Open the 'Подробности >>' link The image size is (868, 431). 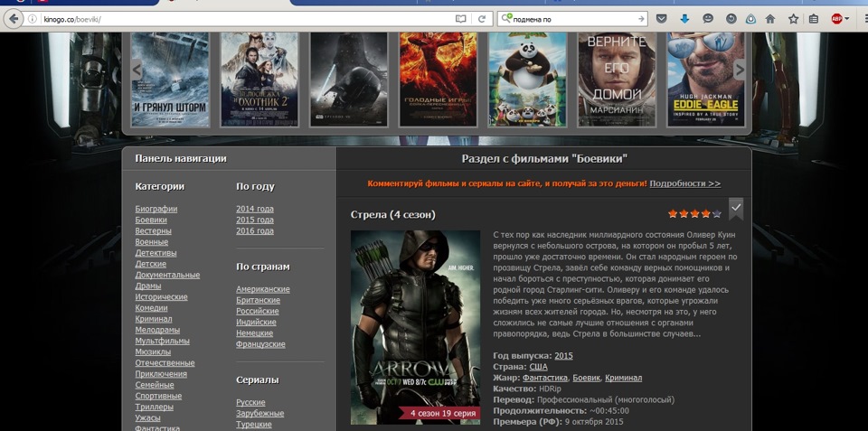(x=685, y=183)
